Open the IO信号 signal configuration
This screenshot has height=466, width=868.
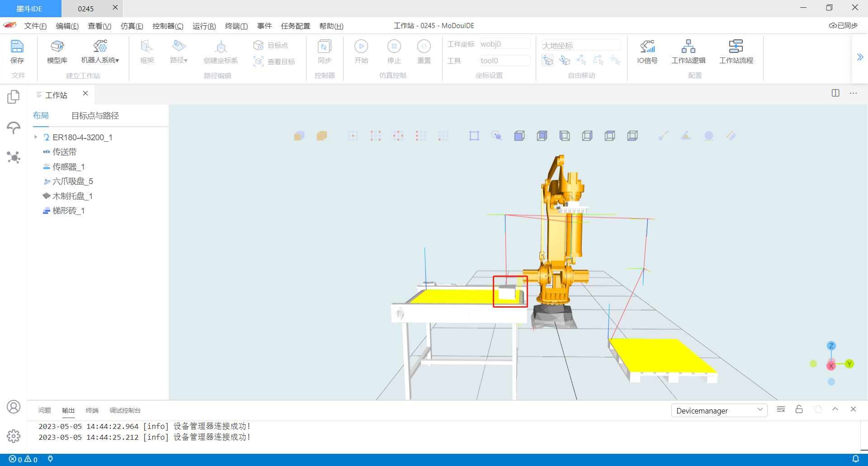(x=647, y=51)
